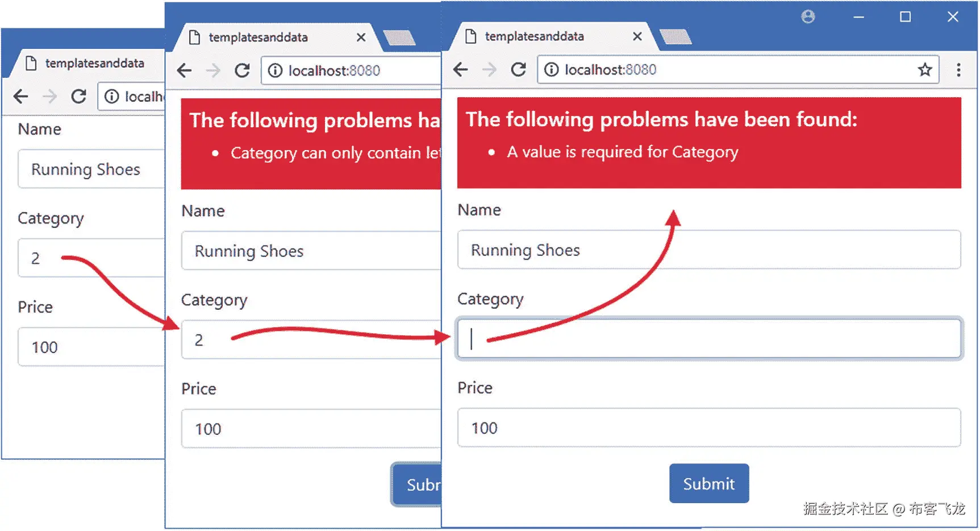This screenshot has width=980, height=531.
Task: Close templatesanddata tab in middle window
Action: (x=361, y=38)
